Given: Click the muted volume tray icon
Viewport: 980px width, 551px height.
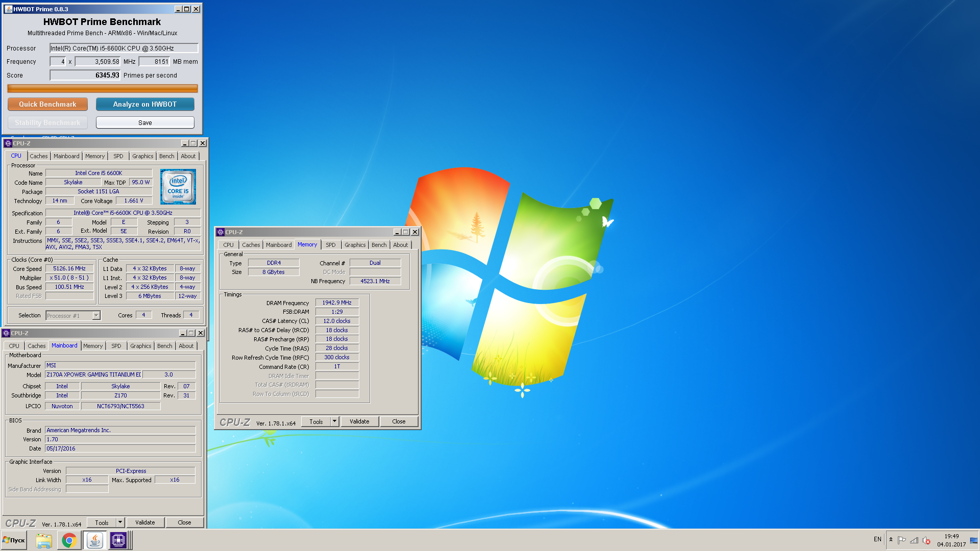Looking at the screenshot, I should (926, 540).
